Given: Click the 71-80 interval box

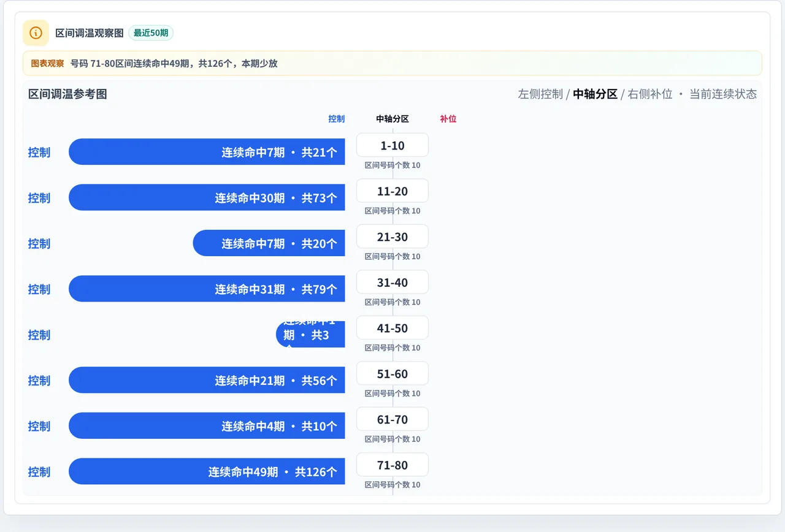Looking at the screenshot, I should [392, 465].
